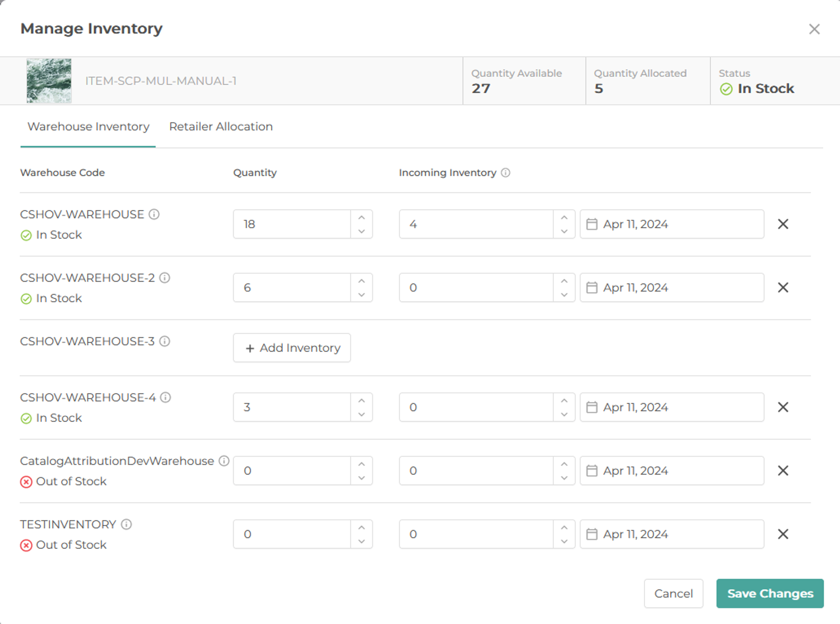Switch to the Retailer Allocation tab
The image size is (840, 624).
click(220, 126)
